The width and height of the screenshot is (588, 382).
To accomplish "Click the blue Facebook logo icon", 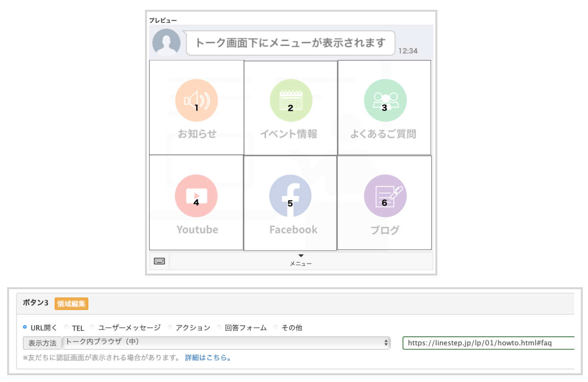I will [290, 196].
